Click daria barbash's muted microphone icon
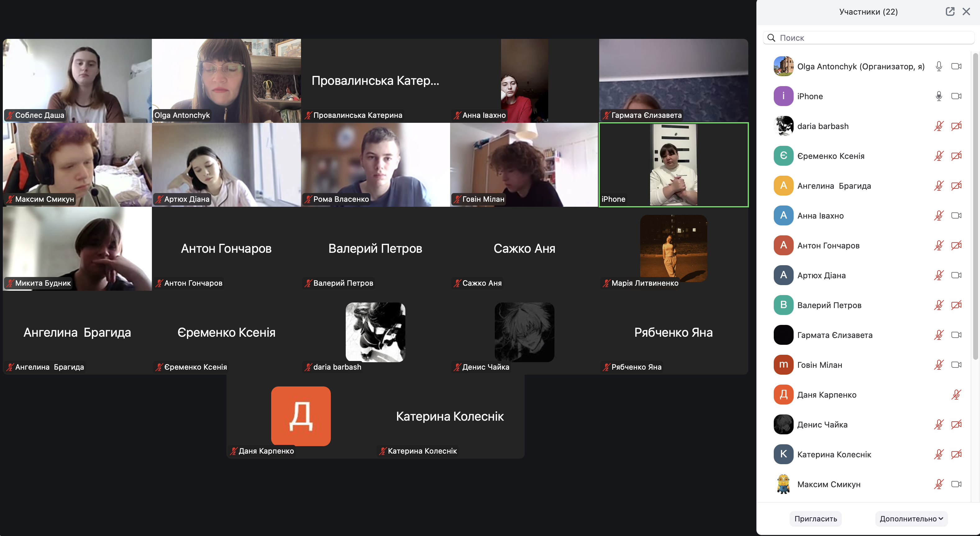 point(939,126)
